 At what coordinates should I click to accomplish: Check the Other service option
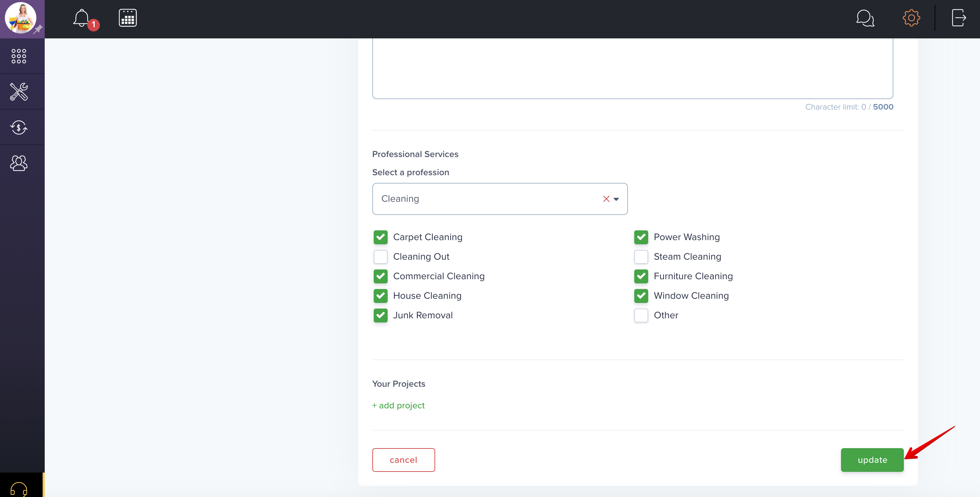(641, 315)
